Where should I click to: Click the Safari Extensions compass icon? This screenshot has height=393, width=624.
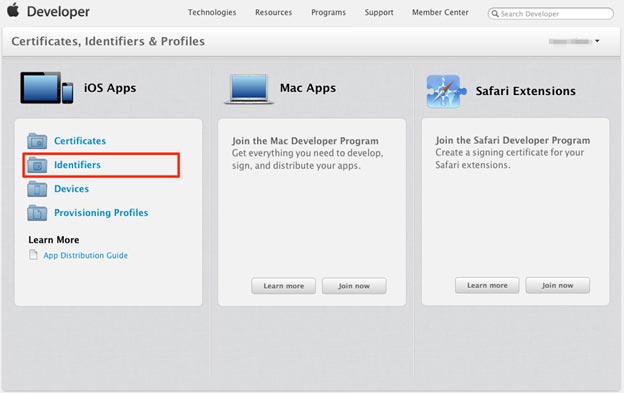446,91
